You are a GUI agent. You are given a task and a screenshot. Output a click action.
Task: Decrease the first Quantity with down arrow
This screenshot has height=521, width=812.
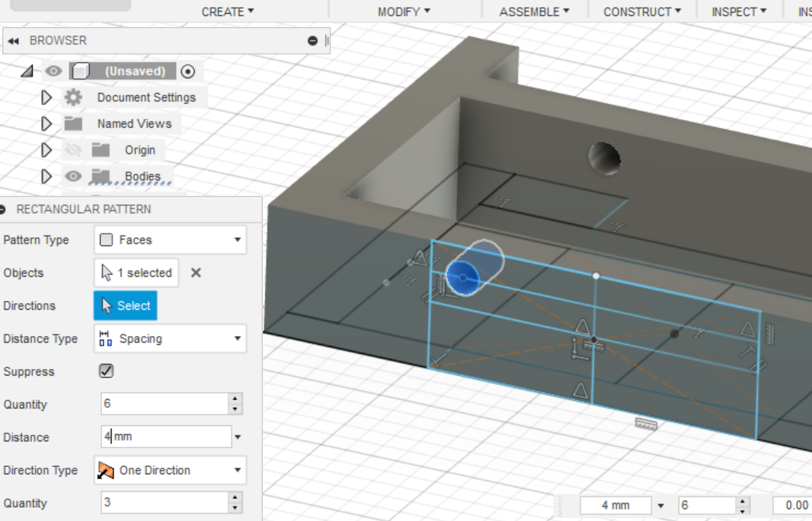pyautogui.click(x=235, y=409)
